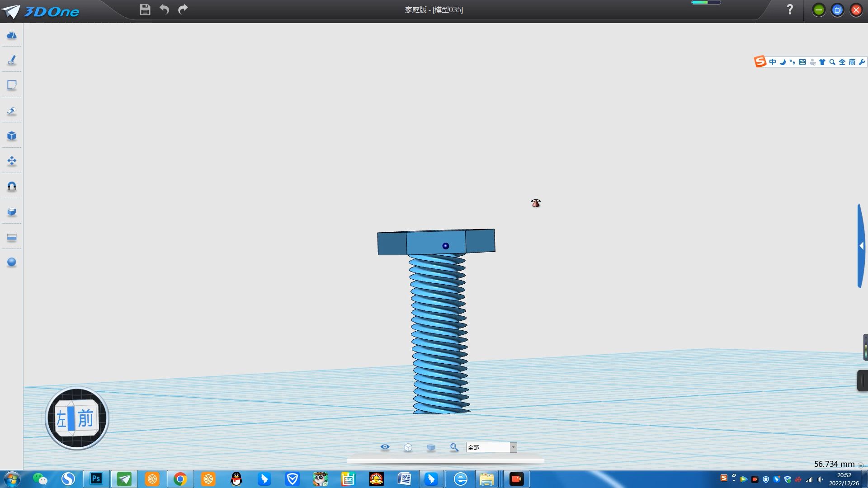Screen dimensions: 868x488
Task: Open the special functions cube tool
Action: coord(12,136)
